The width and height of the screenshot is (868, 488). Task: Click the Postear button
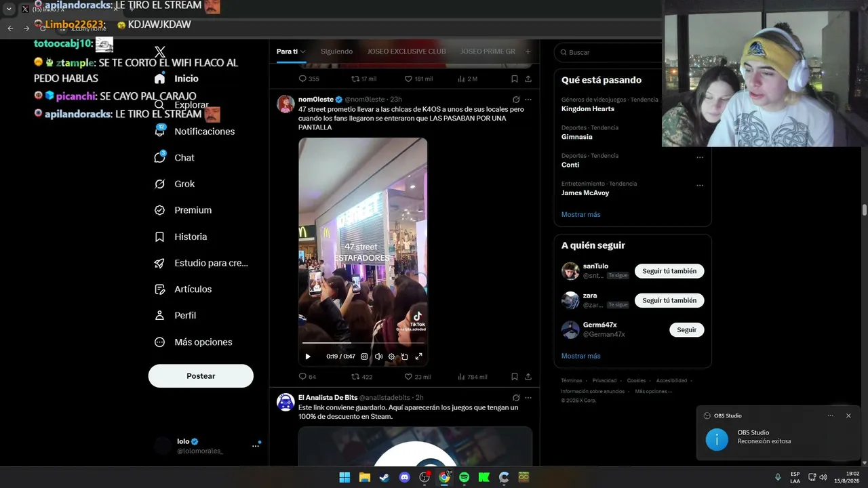point(201,376)
